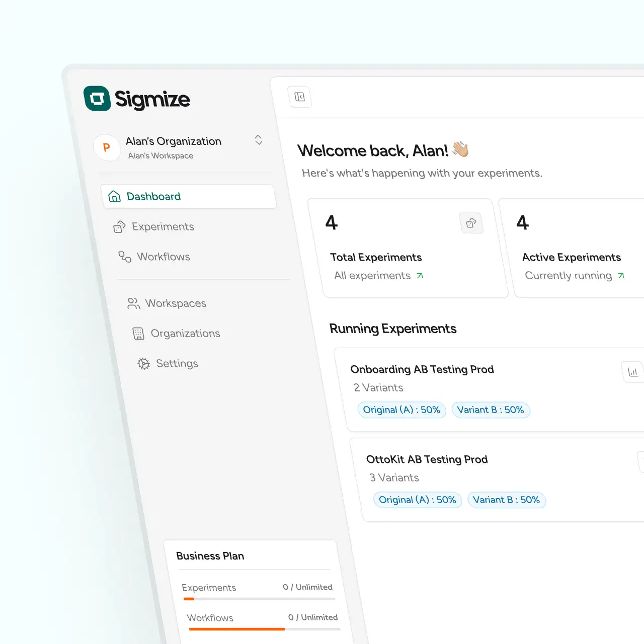Click the Active Experiments label

tap(572, 257)
